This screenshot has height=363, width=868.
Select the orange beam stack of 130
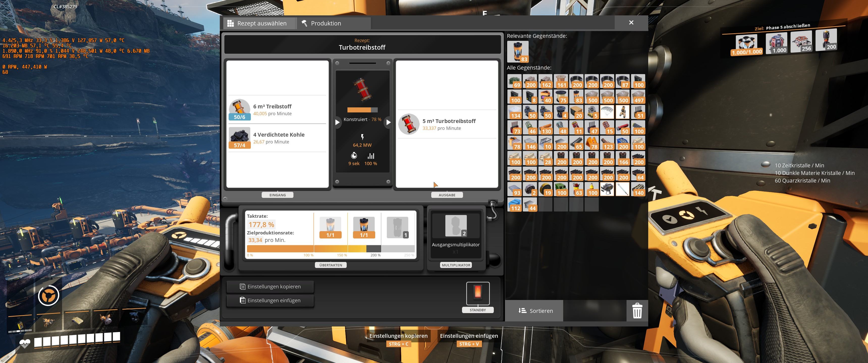546,128
